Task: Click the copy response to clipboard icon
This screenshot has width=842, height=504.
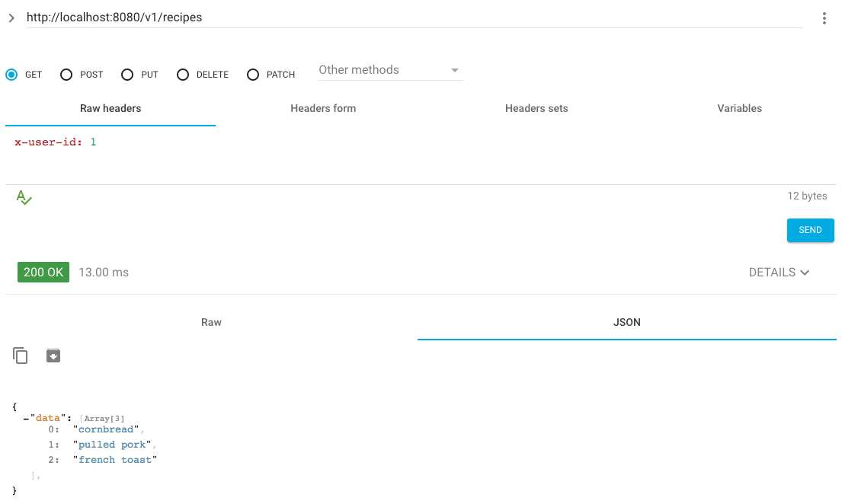Action: (21, 356)
